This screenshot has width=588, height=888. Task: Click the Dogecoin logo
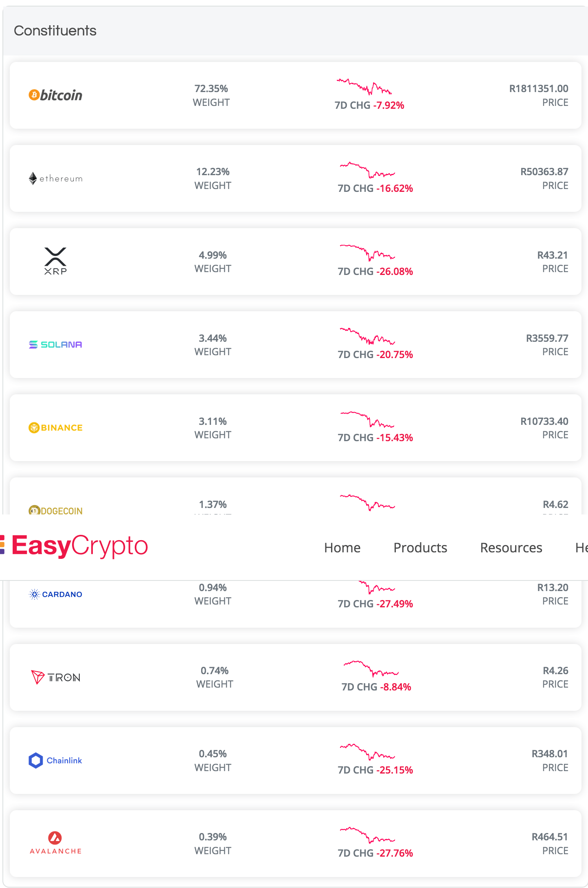(x=55, y=510)
